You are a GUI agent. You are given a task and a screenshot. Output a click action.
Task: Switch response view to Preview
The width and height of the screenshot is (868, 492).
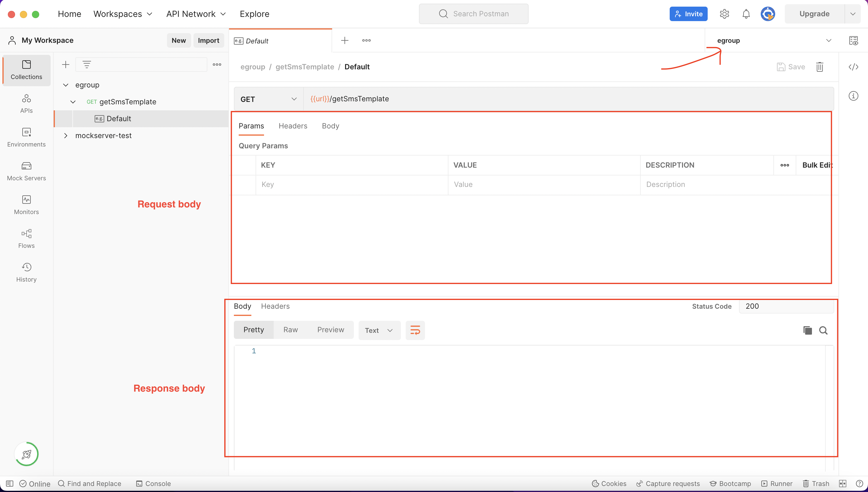(330, 330)
